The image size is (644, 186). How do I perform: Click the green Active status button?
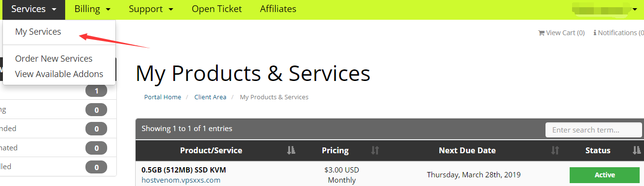604,175
